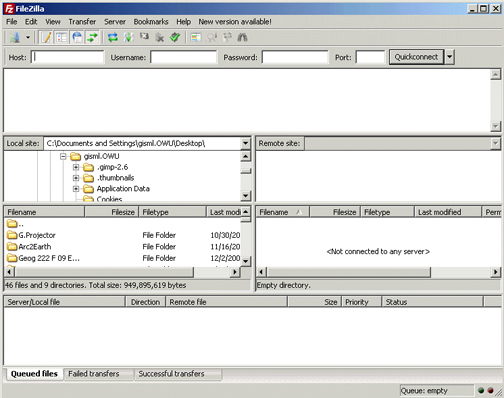Select the Arc2Earth folder in local list
This screenshot has width=504, height=398.
click(x=29, y=247)
